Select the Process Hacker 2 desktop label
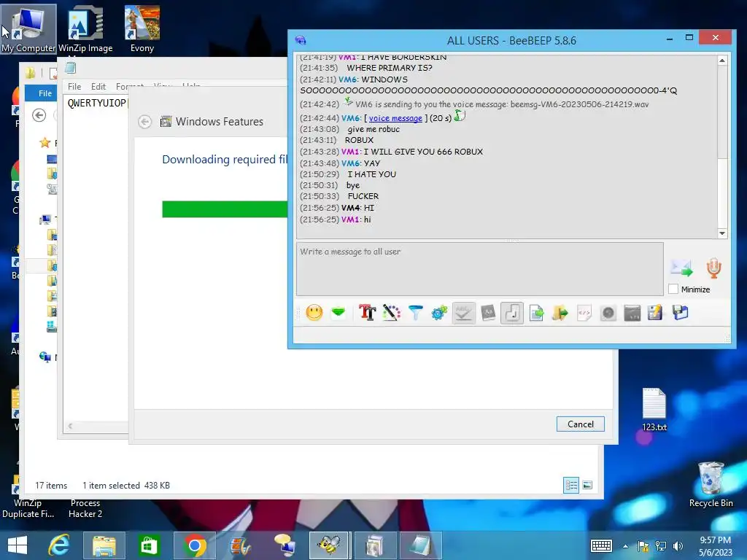The width and height of the screenshot is (747, 560). (x=85, y=508)
